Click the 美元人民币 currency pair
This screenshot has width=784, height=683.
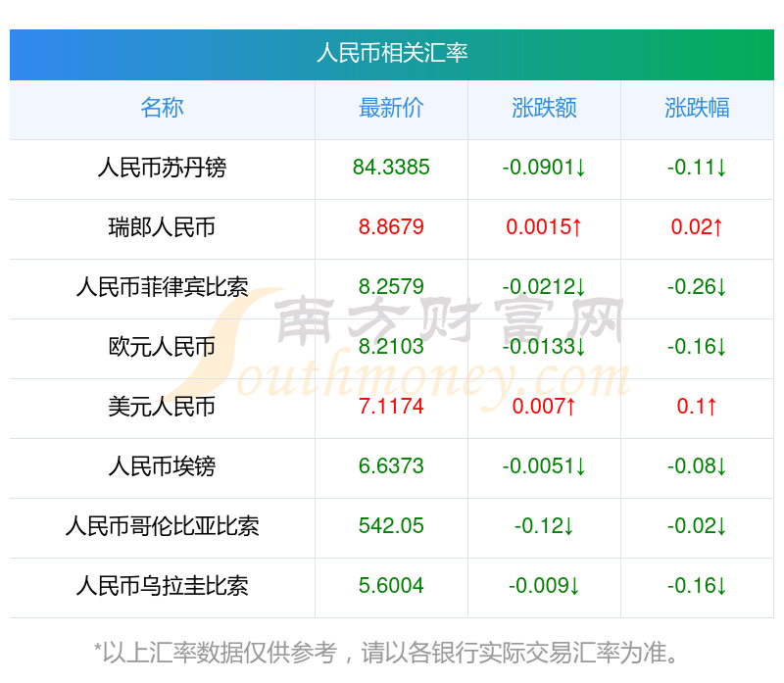tap(162, 407)
